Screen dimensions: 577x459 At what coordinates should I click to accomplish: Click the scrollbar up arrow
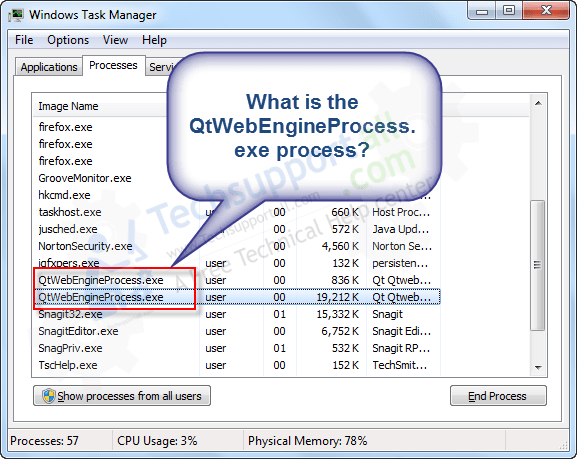coord(538,103)
